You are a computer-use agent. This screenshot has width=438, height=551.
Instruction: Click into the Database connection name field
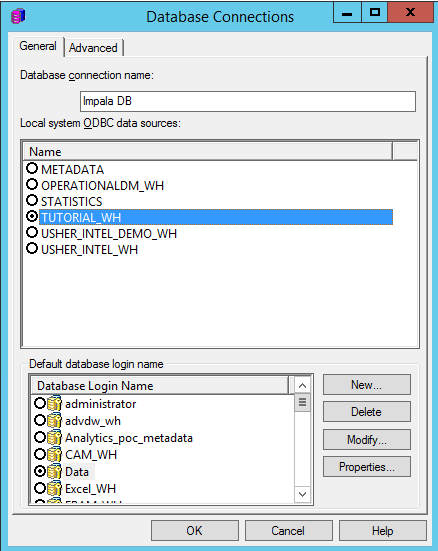pyautogui.click(x=248, y=101)
